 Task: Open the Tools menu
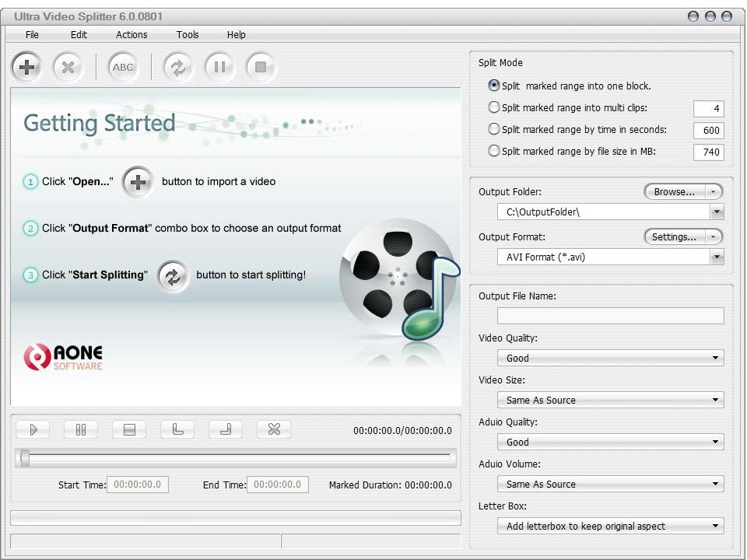pos(188,35)
